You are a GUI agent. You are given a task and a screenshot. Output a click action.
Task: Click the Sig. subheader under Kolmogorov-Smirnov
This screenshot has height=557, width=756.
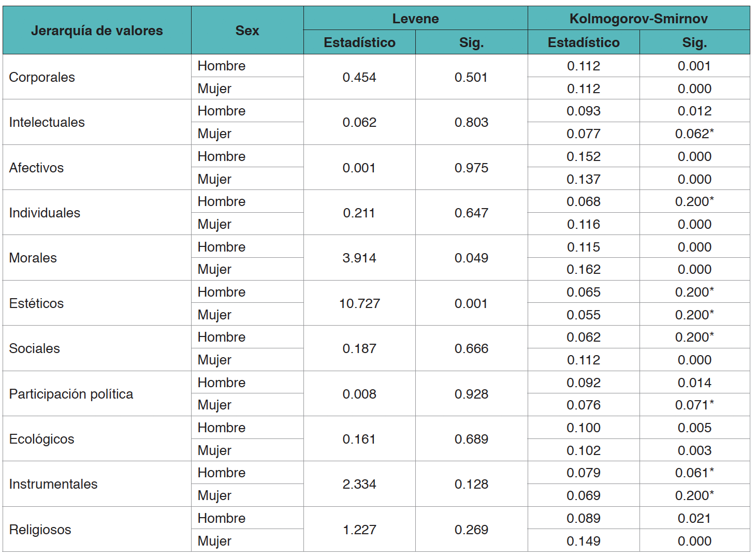(694, 42)
